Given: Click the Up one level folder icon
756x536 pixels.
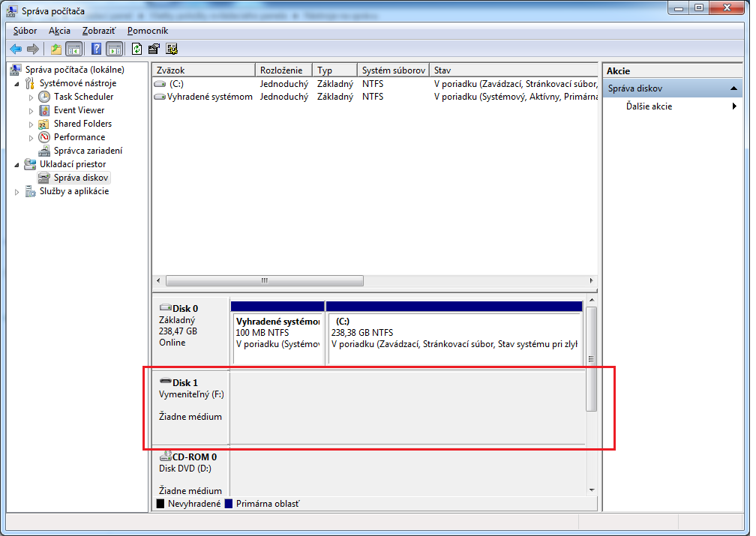Looking at the screenshot, I should [x=56, y=49].
